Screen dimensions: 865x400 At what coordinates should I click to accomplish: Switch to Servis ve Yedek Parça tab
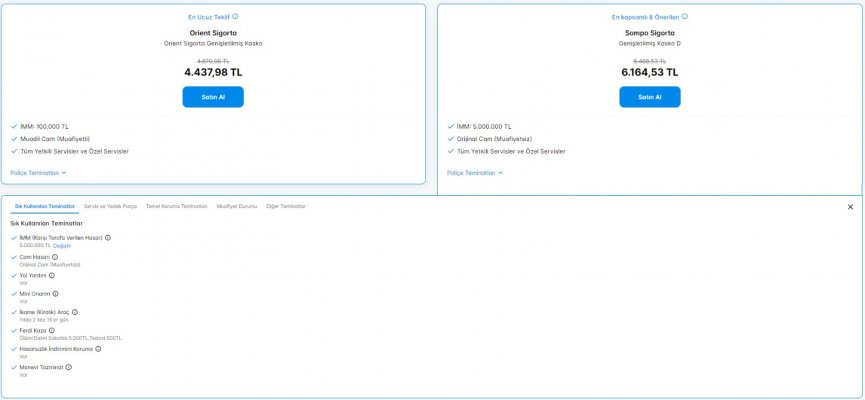coord(110,206)
